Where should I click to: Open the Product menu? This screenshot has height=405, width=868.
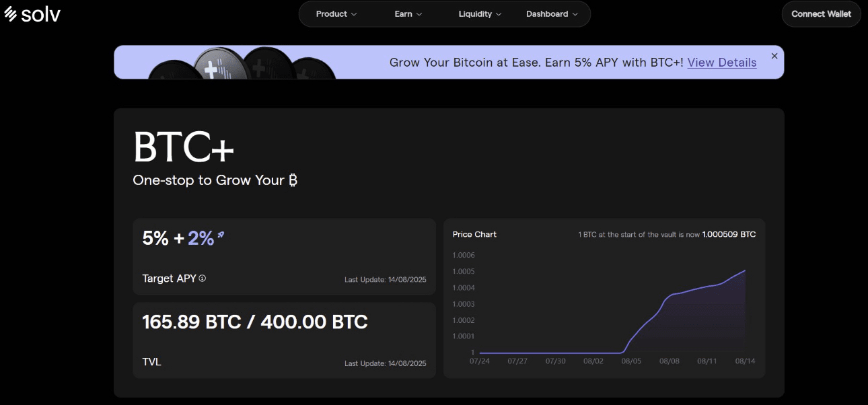tap(336, 13)
